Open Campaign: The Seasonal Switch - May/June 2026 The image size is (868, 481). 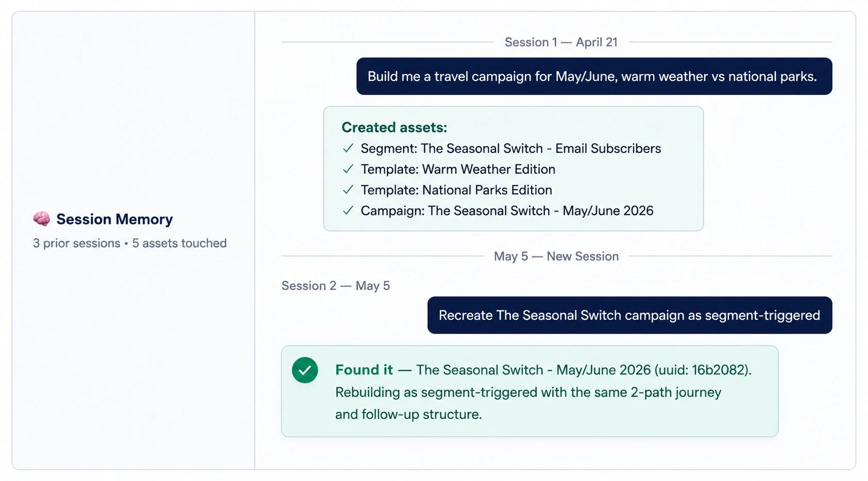(507, 211)
